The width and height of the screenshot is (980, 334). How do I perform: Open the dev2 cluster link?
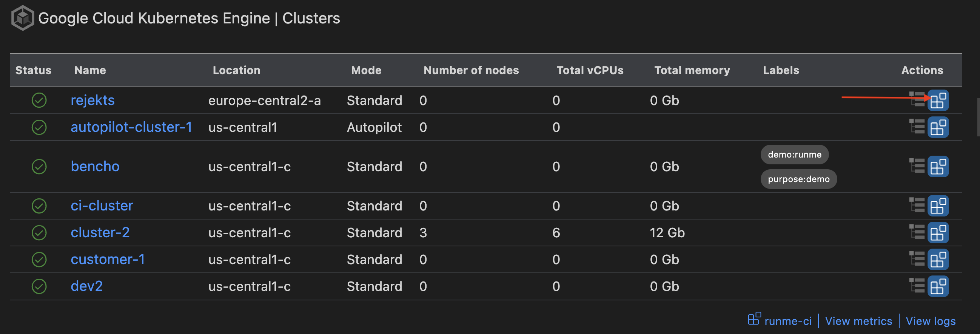[x=87, y=286]
